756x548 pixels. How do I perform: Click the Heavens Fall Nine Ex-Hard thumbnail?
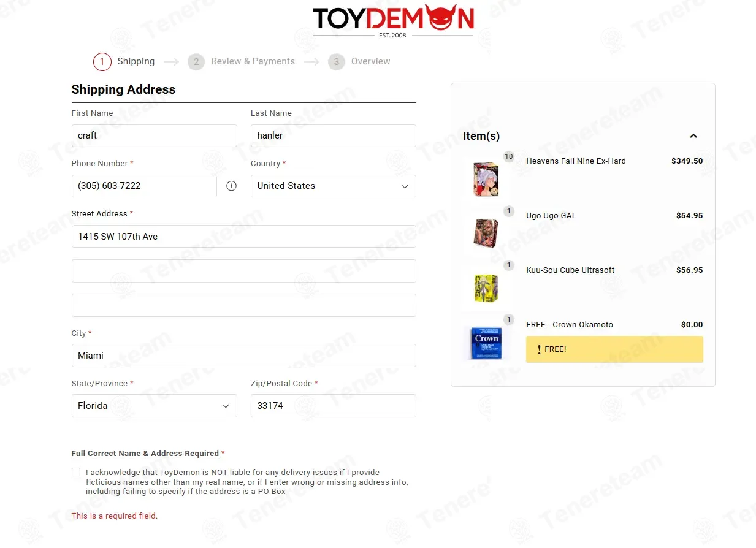pyautogui.click(x=486, y=178)
